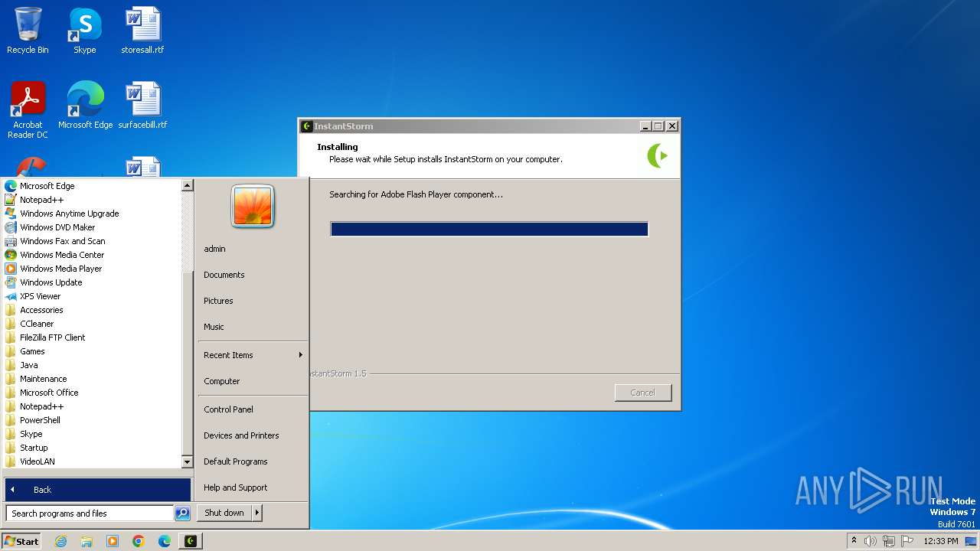The width and height of the screenshot is (980, 551).
Task: Open Control Panel
Action: click(253, 409)
